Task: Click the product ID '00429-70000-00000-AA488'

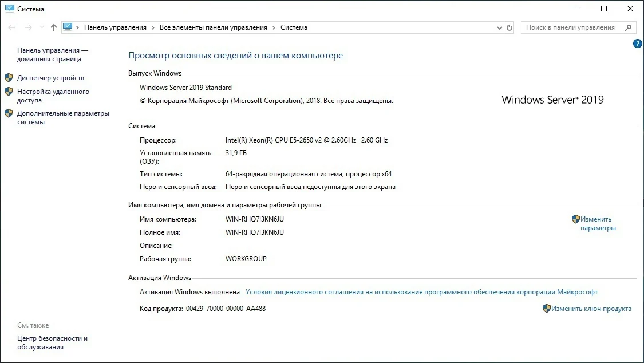Action: [226, 309]
